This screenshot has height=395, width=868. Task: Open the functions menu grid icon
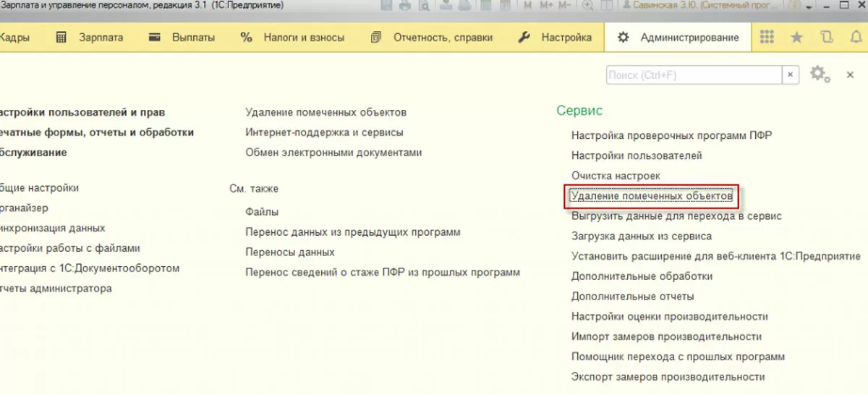coord(767,38)
